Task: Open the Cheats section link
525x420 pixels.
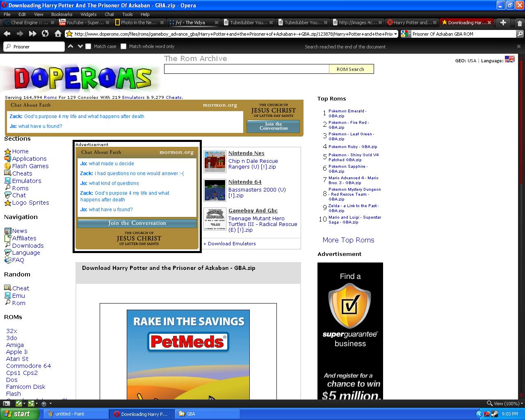Action: [22, 173]
